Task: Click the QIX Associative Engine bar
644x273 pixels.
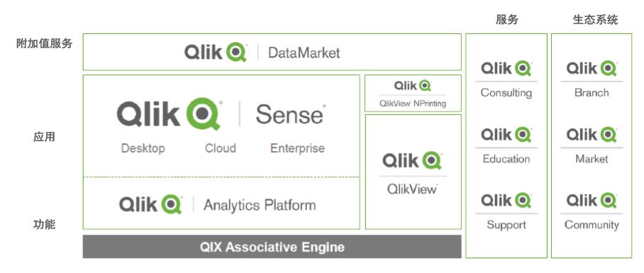Action: [272, 247]
